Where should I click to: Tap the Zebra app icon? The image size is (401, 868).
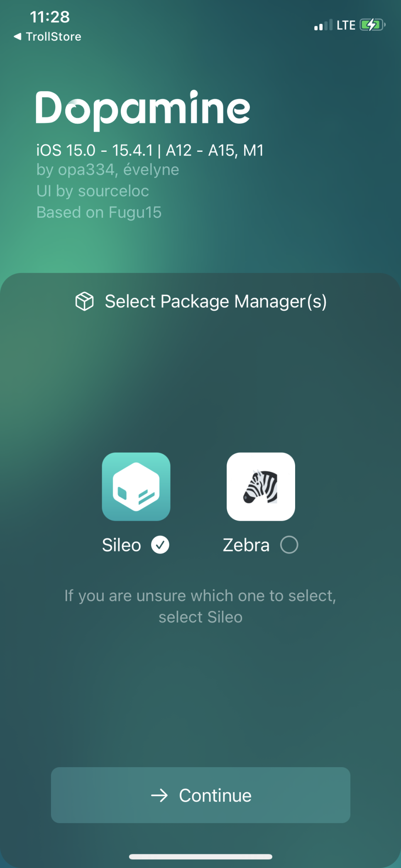[x=261, y=486]
